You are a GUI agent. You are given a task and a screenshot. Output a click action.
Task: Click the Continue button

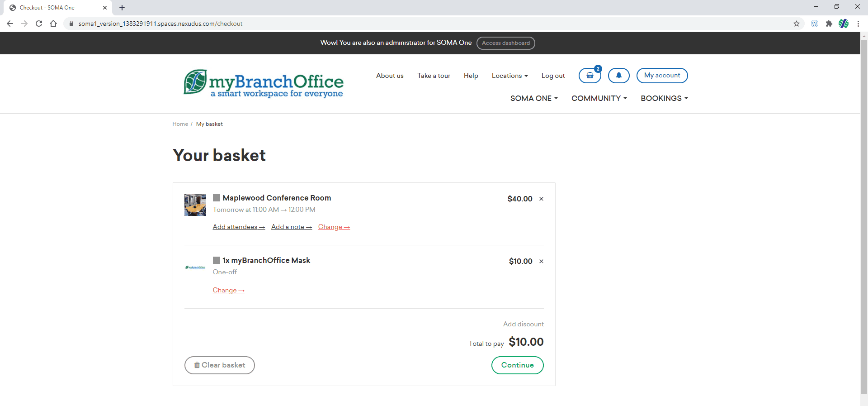(x=517, y=365)
